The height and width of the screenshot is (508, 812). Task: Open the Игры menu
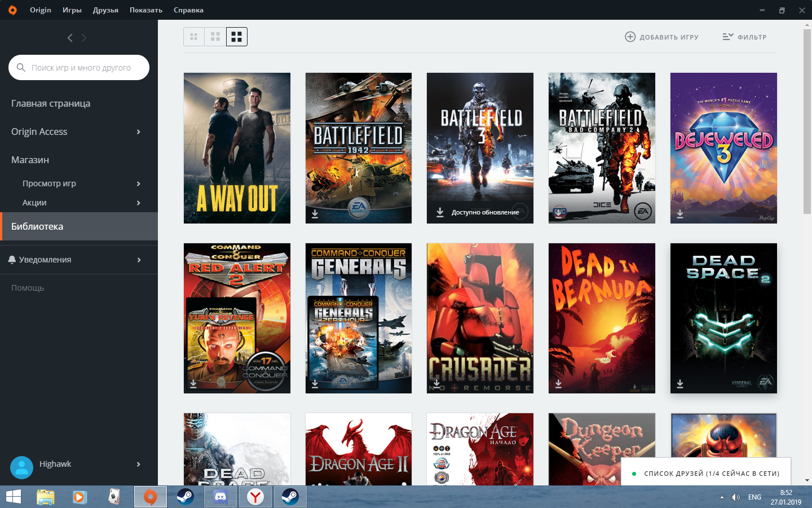tap(72, 10)
